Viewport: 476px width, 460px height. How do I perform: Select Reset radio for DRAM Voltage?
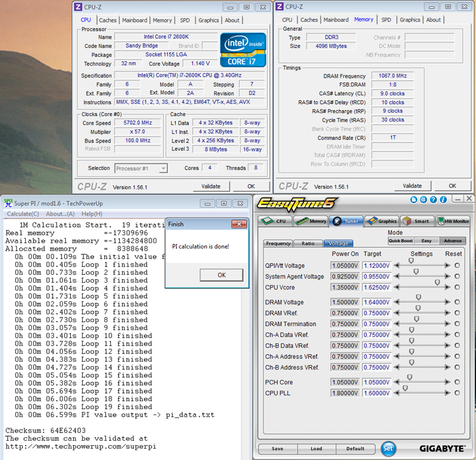457,302
